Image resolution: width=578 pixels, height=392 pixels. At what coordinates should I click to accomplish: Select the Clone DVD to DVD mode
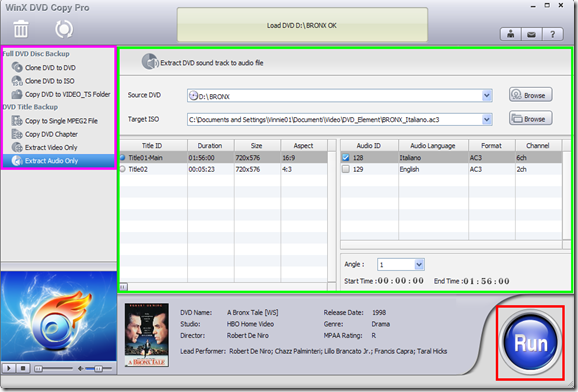click(50, 67)
